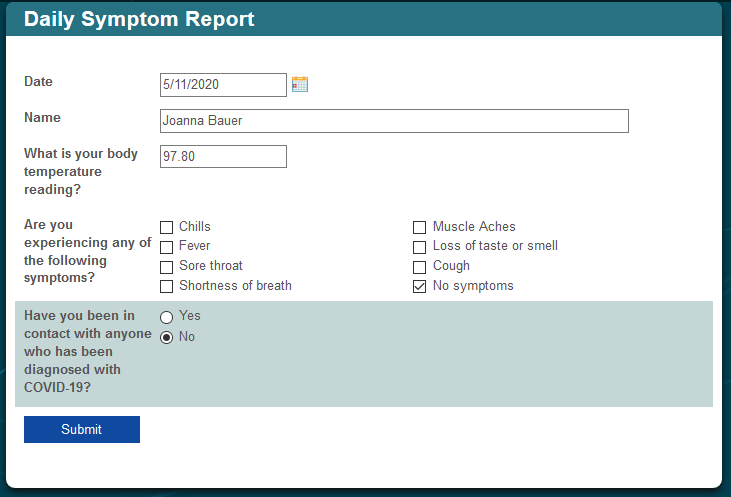Uncheck the No symptoms checkbox
731x497 pixels.
point(420,286)
